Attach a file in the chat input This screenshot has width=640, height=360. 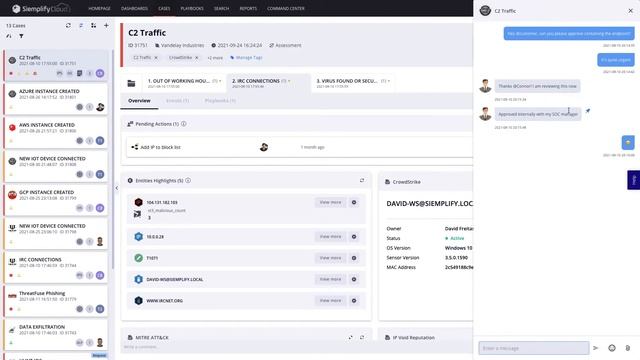pos(628,348)
